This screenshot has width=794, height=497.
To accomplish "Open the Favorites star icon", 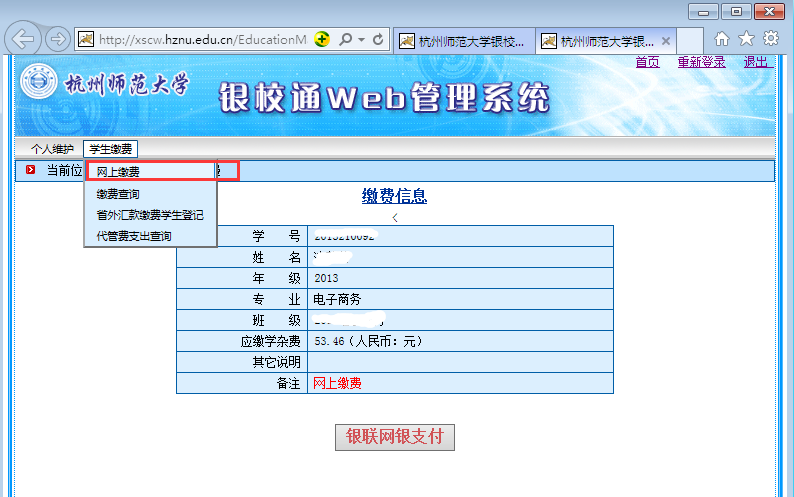I will [x=746, y=39].
